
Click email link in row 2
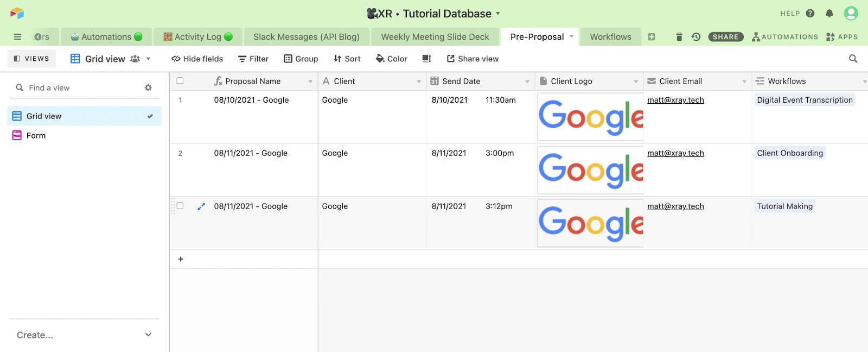(x=675, y=153)
